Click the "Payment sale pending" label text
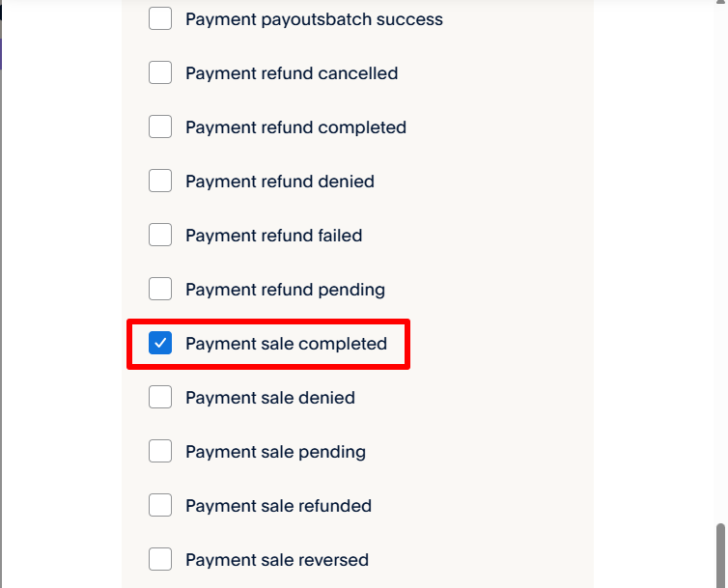728x588 pixels. 275,452
